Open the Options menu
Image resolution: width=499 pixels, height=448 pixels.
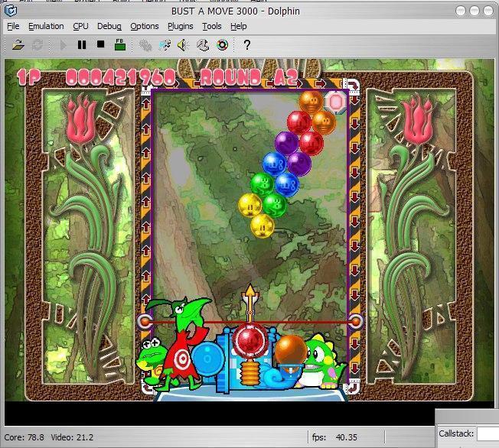point(144,26)
